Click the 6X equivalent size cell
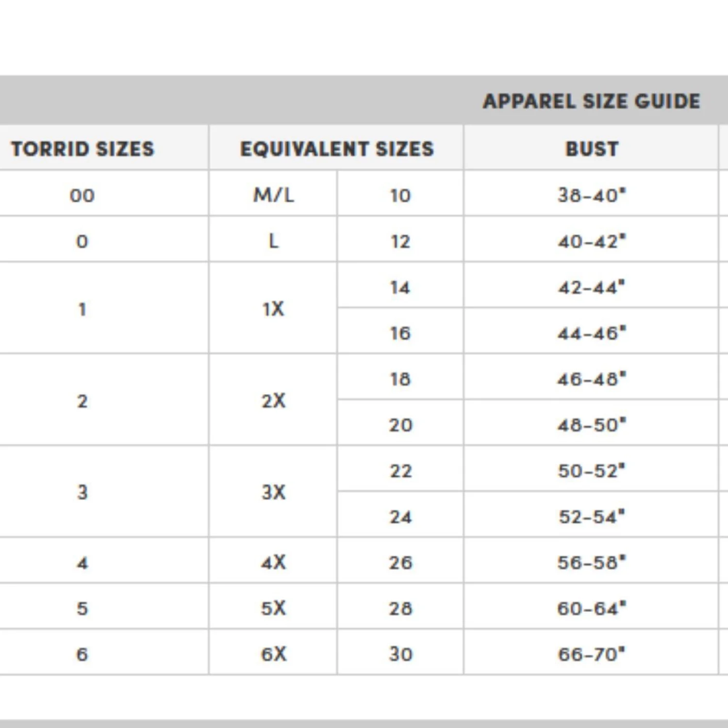This screenshot has height=728, width=728. 273,654
